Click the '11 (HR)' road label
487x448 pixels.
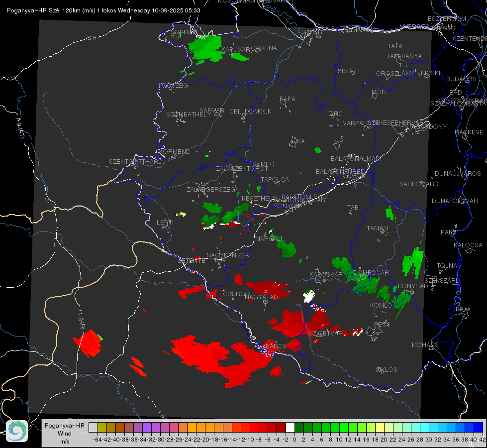[x=82, y=320]
